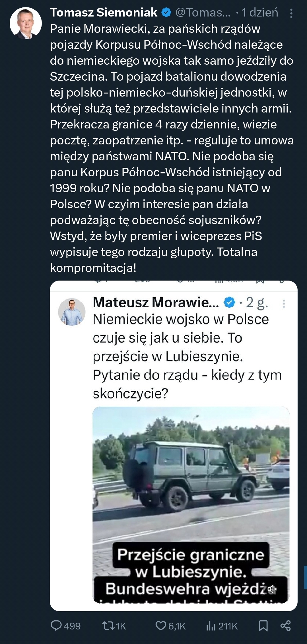
Task: Tap the repost arrows icon
Action: pyautogui.click(x=108, y=625)
